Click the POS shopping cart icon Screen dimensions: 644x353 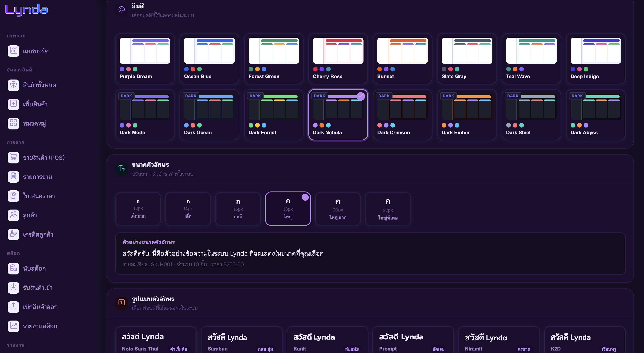click(x=13, y=157)
